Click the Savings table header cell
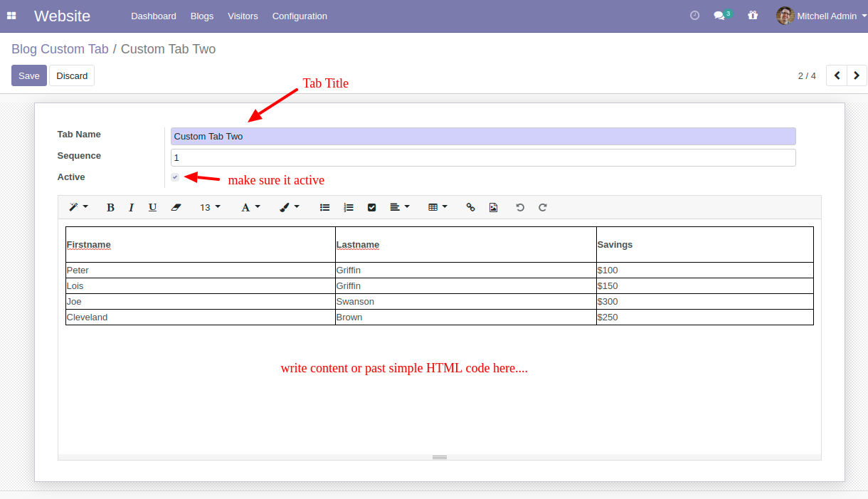This screenshot has height=499, width=868. (x=705, y=245)
